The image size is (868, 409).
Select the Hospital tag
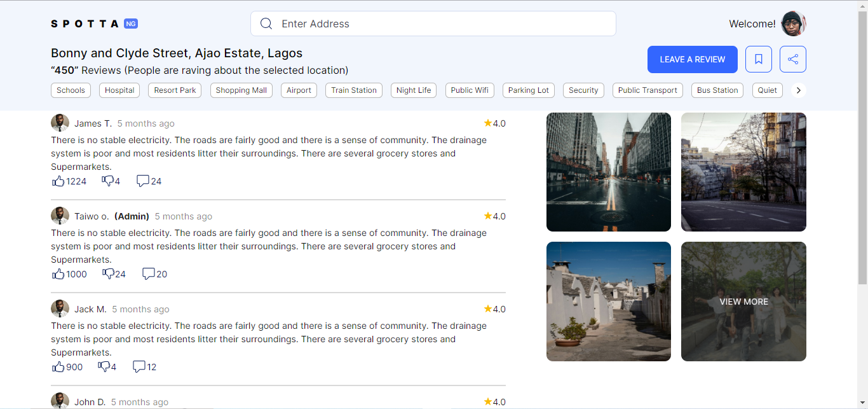tap(119, 90)
